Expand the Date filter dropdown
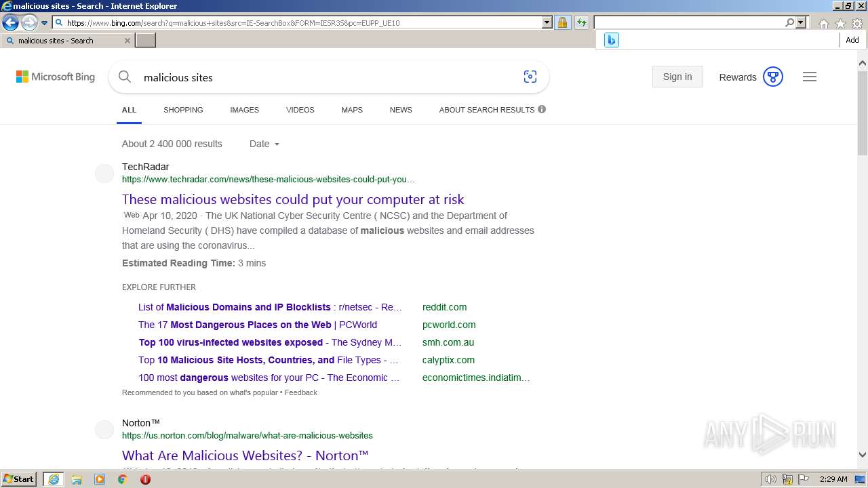This screenshot has height=488, width=868. [264, 144]
